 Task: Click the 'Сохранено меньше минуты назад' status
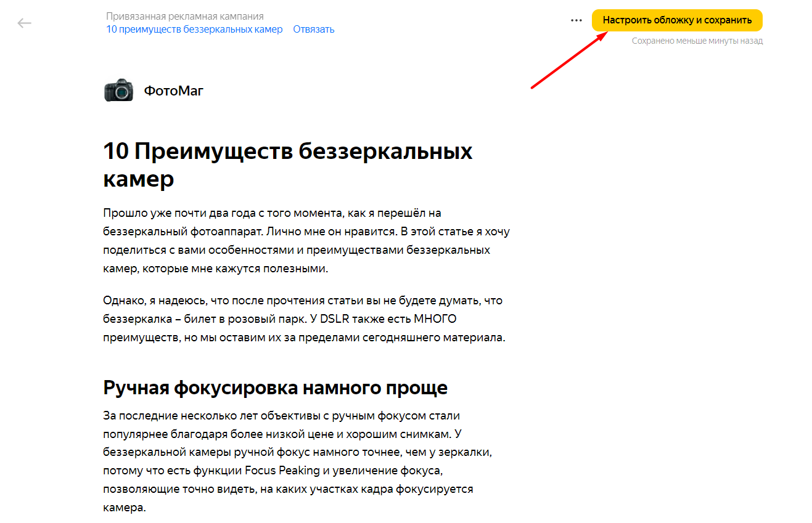click(697, 41)
